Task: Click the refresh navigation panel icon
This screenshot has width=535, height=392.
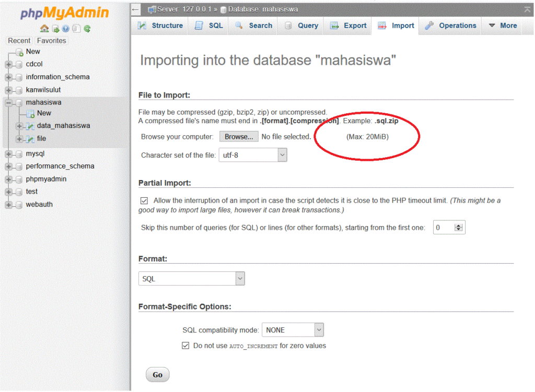Action: point(87,29)
